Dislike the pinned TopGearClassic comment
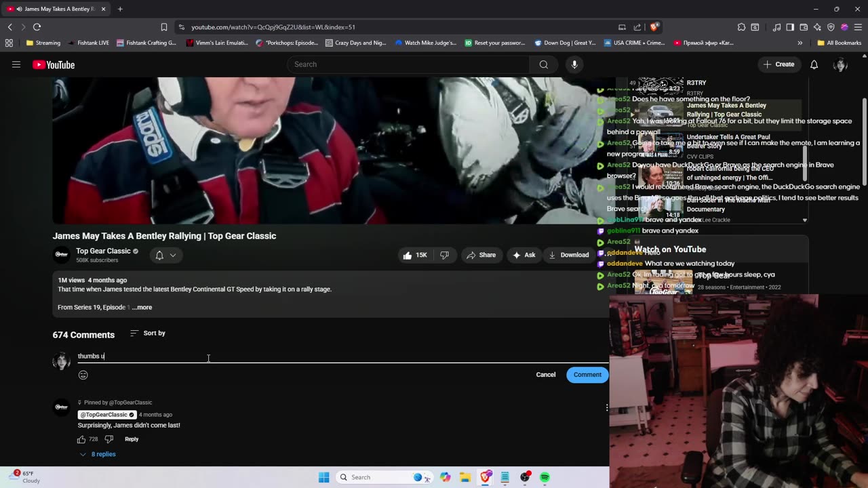The height and width of the screenshot is (488, 868). point(108,439)
